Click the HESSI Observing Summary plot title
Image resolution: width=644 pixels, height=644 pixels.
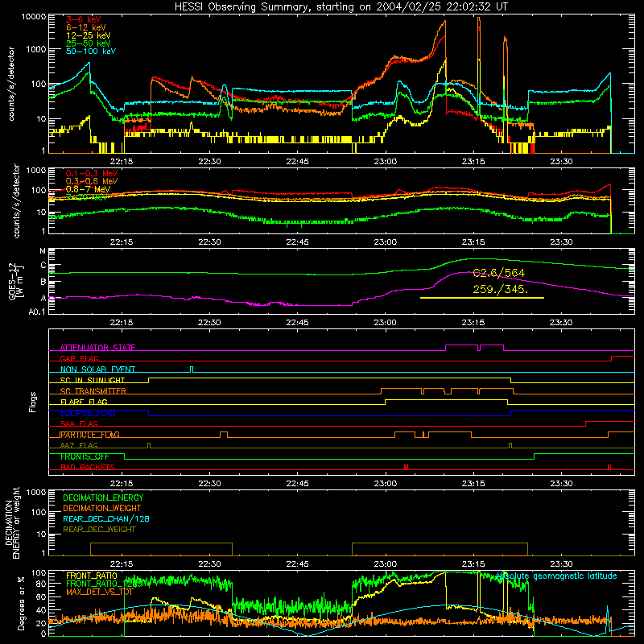coord(341,6)
